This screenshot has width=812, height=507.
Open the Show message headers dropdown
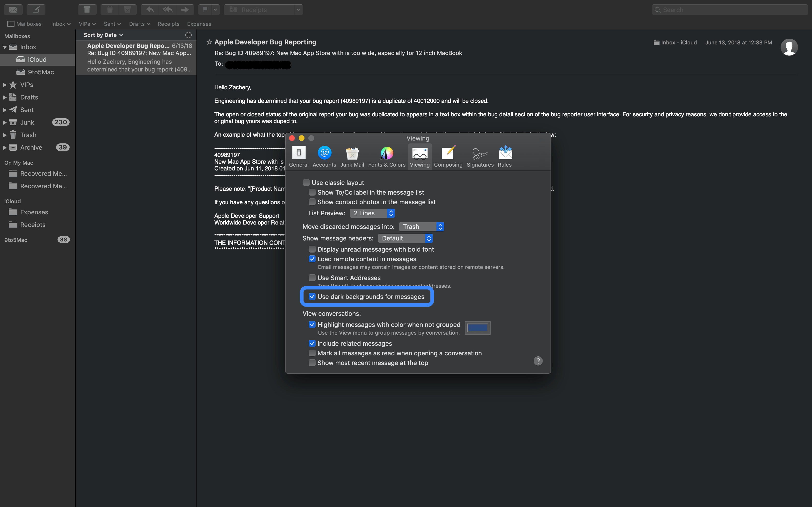(x=405, y=238)
